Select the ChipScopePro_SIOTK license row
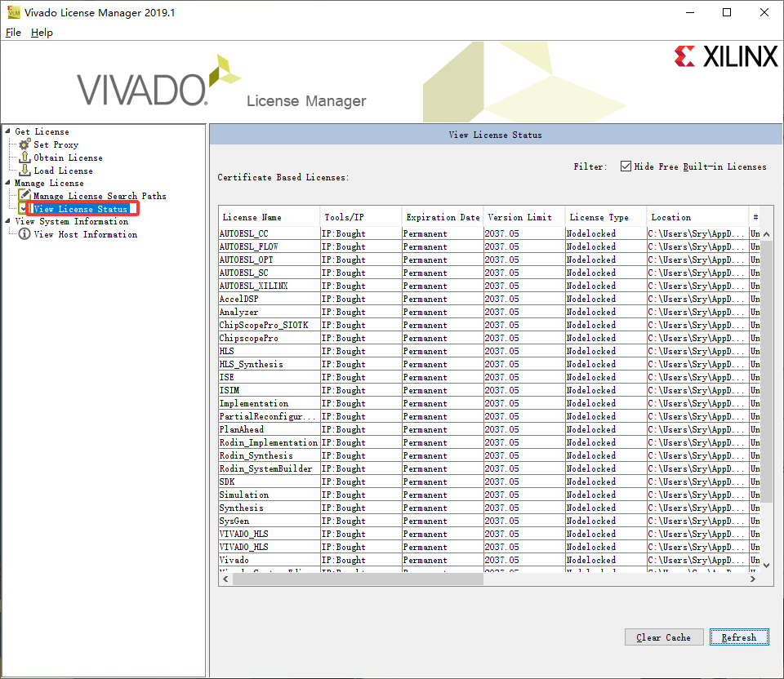 point(490,325)
